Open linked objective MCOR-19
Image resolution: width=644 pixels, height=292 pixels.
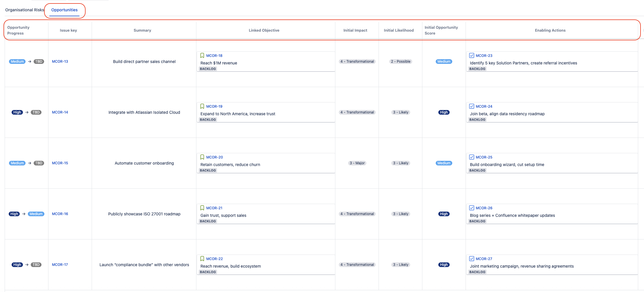tap(214, 107)
